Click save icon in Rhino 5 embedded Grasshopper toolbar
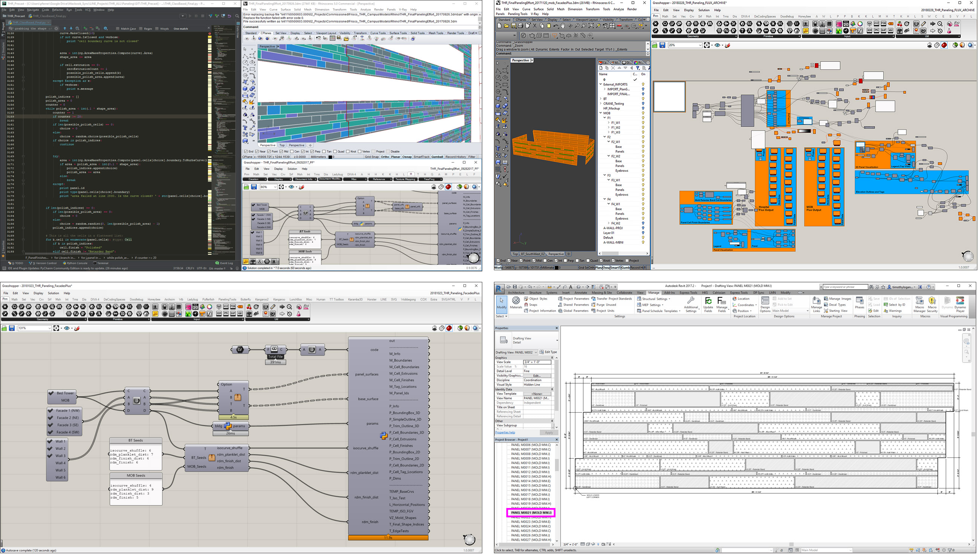 point(254,187)
